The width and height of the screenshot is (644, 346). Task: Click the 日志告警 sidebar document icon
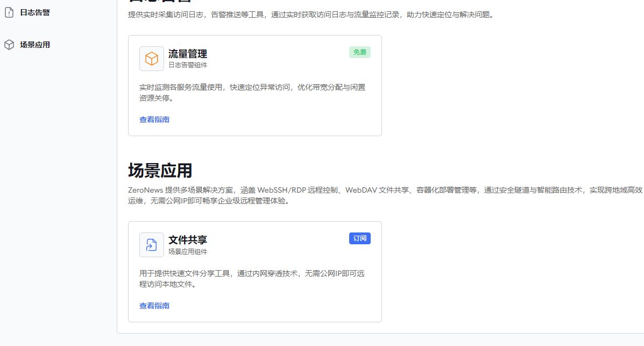(x=9, y=12)
